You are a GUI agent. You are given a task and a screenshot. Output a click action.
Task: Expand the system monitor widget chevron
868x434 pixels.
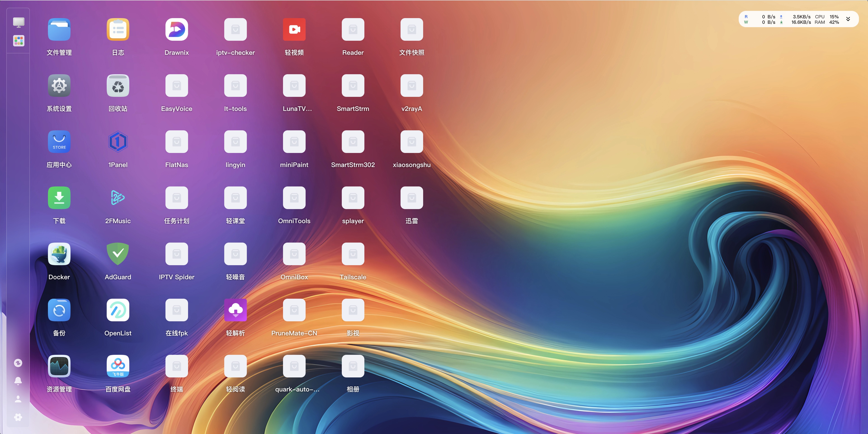[x=848, y=19]
